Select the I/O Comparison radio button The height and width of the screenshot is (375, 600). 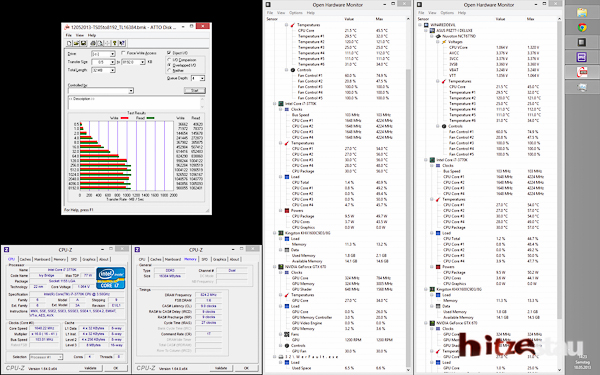coord(169,60)
